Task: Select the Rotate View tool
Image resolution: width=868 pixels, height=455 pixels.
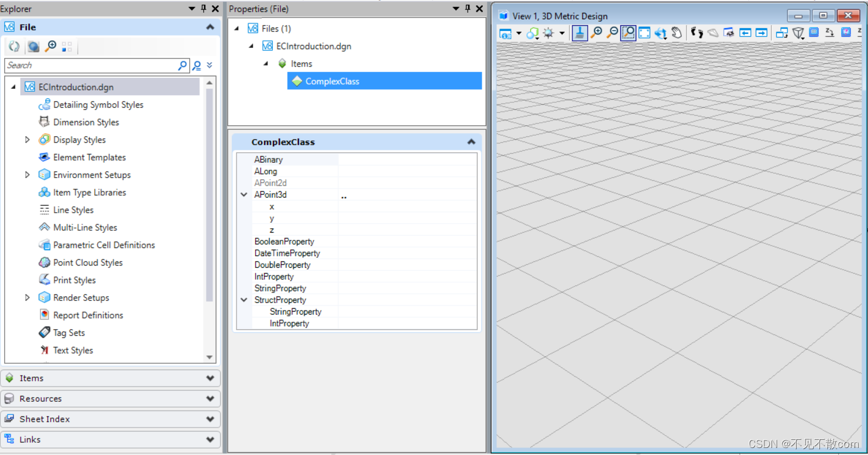Action: [661, 33]
